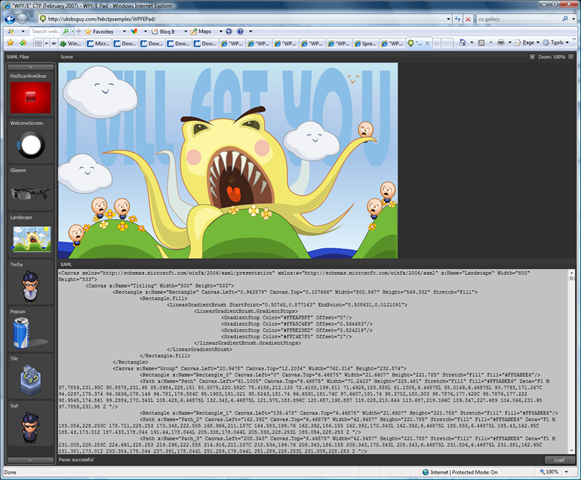Click inside the XAML code editor

[313, 362]
